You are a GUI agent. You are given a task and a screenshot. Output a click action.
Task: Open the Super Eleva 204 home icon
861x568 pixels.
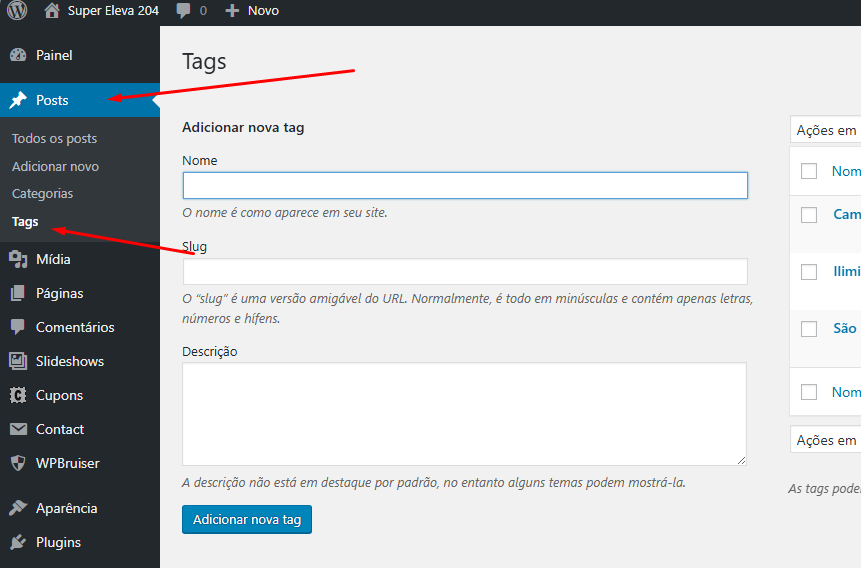52,11
